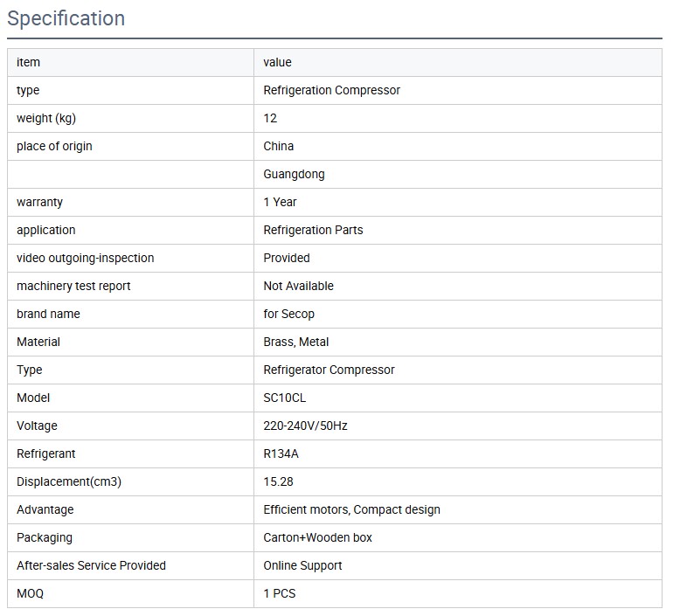This screenshot has width=673, height=616.
Task: Select the 'Brass, Metal' material value
Action: [296, 342]
